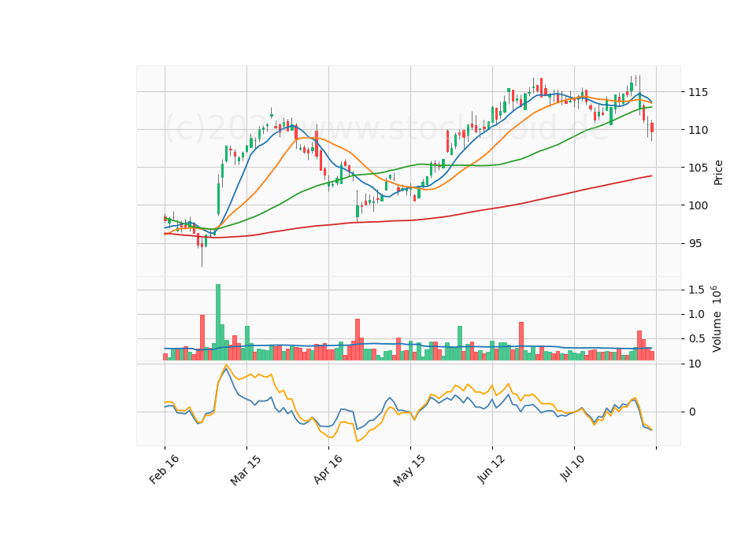Viewport: 756px width, 543px height.
Task: Click the red long-term moving average line
Action: point(409,220)
